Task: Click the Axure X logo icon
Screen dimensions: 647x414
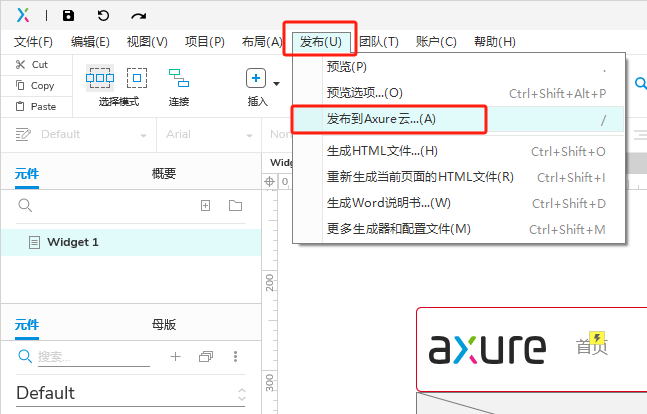Action: point(23,15)
